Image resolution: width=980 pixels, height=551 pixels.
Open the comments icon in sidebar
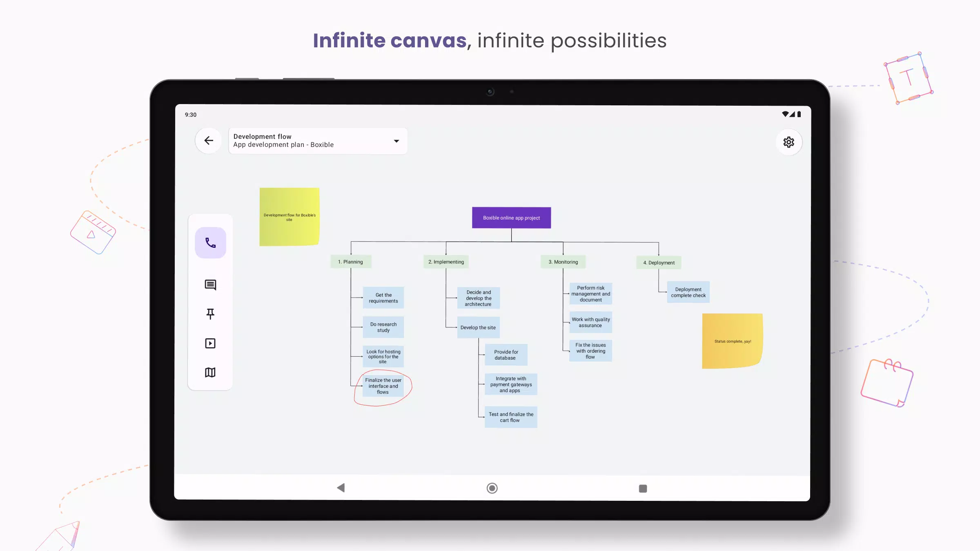210,284
